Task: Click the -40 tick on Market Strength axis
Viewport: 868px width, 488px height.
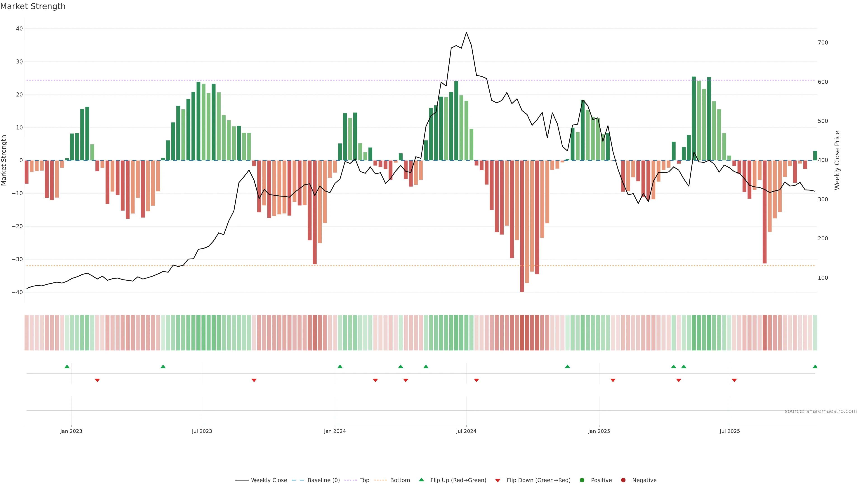Action: pos(17,292)
